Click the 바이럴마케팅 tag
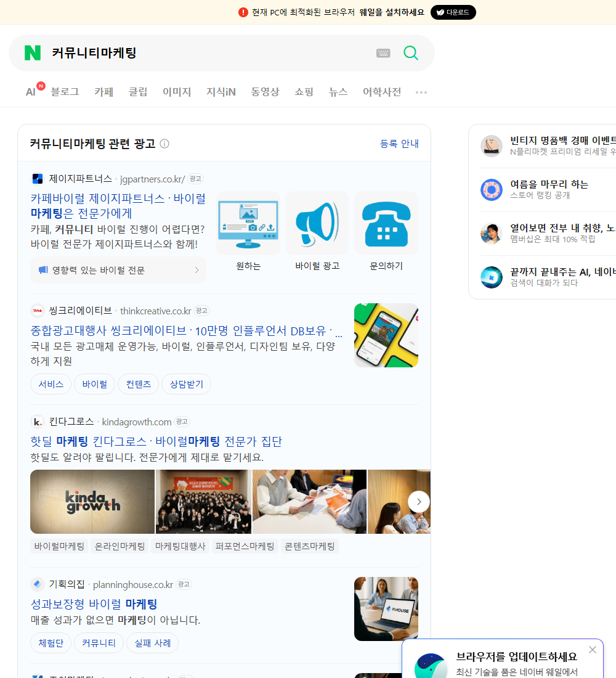This screenshot has height=678, width=616. point(59,547)
